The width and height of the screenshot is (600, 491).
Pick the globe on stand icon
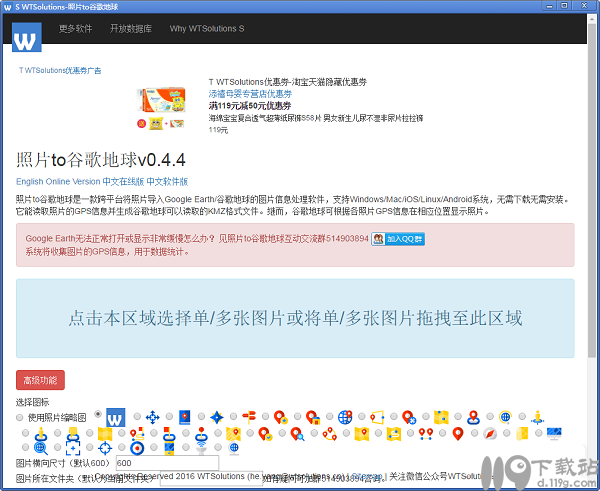tap(233, 448)
